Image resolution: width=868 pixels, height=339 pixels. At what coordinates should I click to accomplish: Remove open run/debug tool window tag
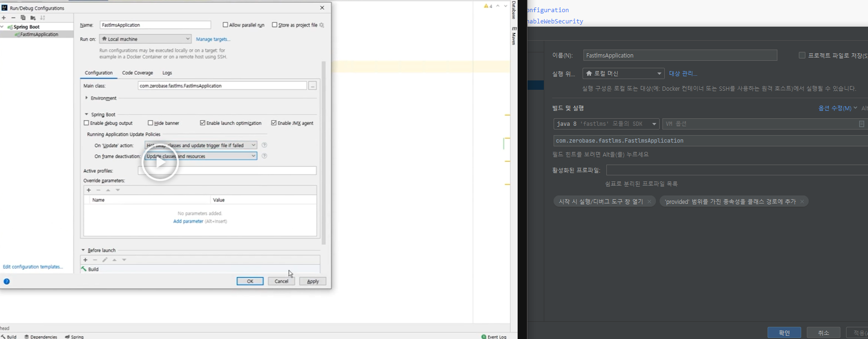coord(649,202)
